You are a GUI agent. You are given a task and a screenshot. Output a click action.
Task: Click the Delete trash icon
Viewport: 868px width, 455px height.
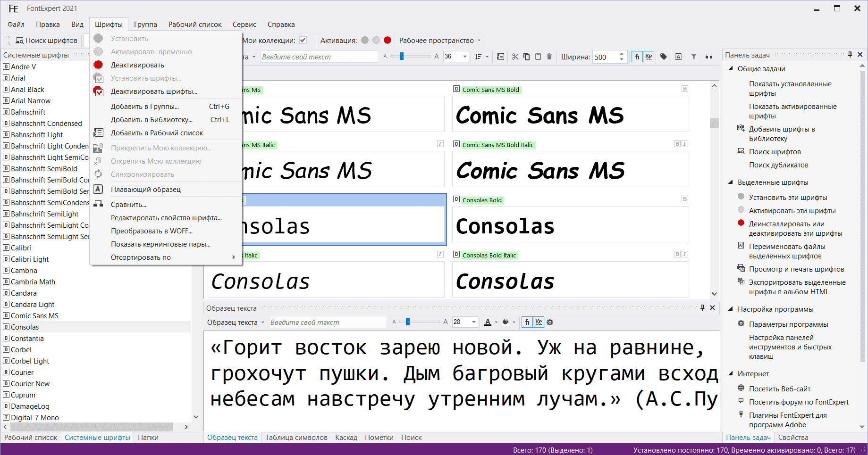[x=549, y=57]
